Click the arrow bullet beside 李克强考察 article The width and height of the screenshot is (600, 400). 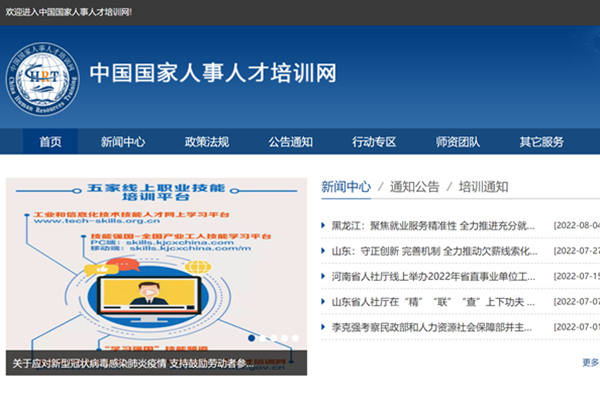(x=323, y=327)
